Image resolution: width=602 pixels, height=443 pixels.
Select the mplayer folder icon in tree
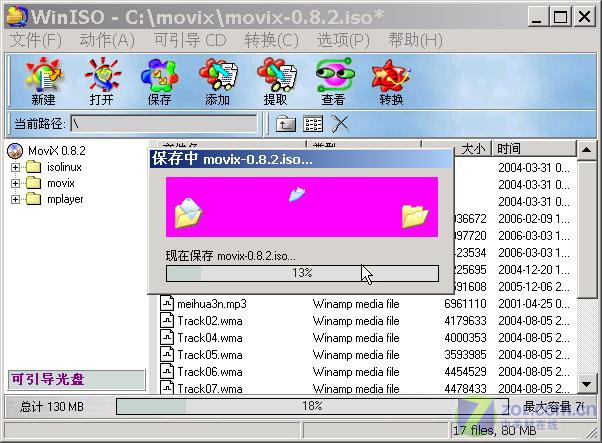34,199
